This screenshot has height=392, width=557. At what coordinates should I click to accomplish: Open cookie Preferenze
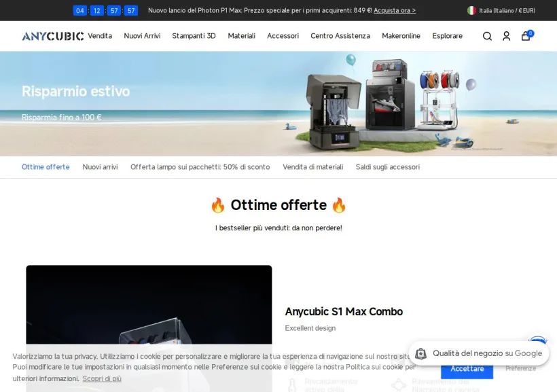(521, 368)
